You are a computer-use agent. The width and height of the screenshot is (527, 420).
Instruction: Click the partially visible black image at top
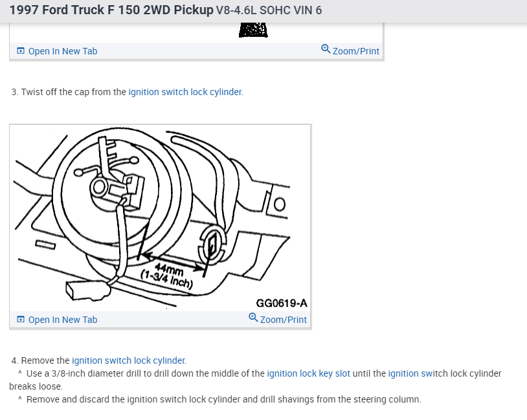tap(253, 30)
